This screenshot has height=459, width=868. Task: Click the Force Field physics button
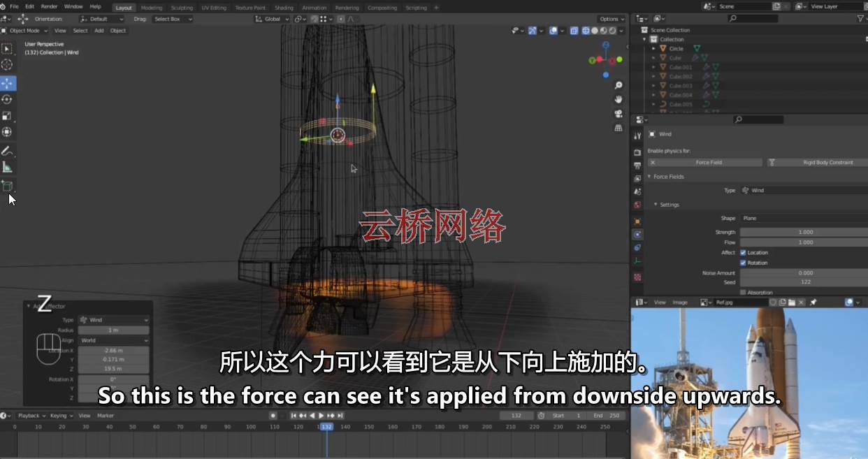pos(704,162)
